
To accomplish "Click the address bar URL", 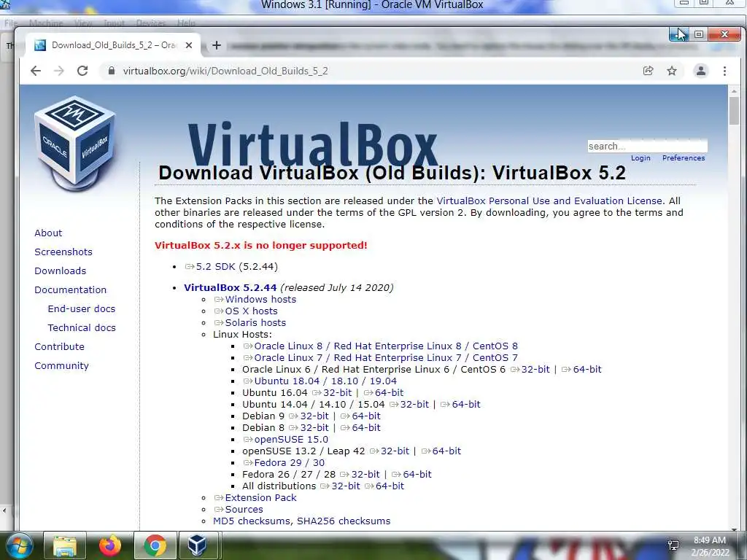I will [225, 71].
